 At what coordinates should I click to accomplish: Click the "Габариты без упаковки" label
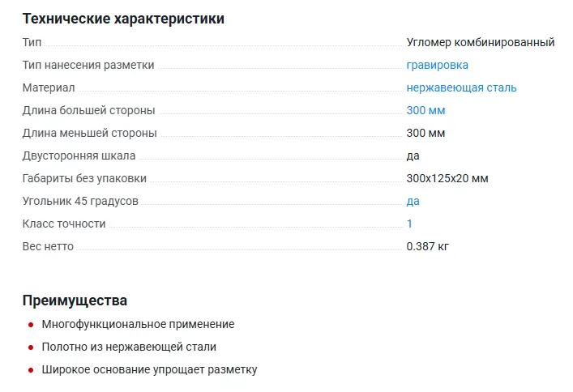coord(84,178)
